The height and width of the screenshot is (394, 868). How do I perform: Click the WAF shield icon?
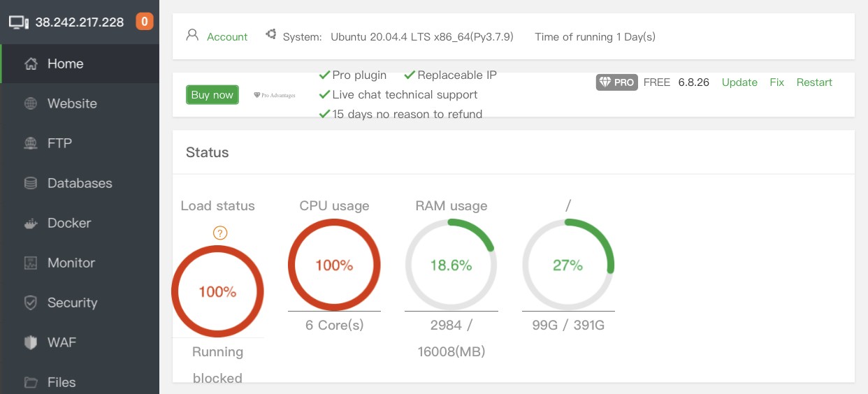coord(31,343)
